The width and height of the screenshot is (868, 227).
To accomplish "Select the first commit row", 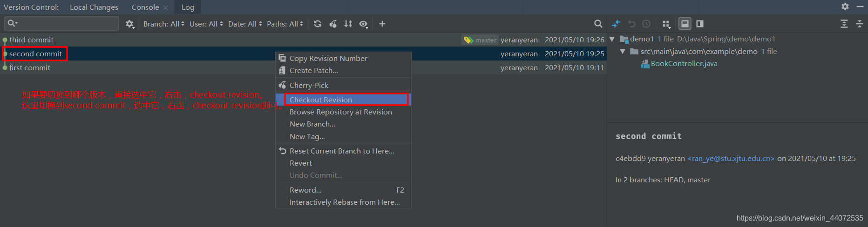I will click(x=303, y=67).
